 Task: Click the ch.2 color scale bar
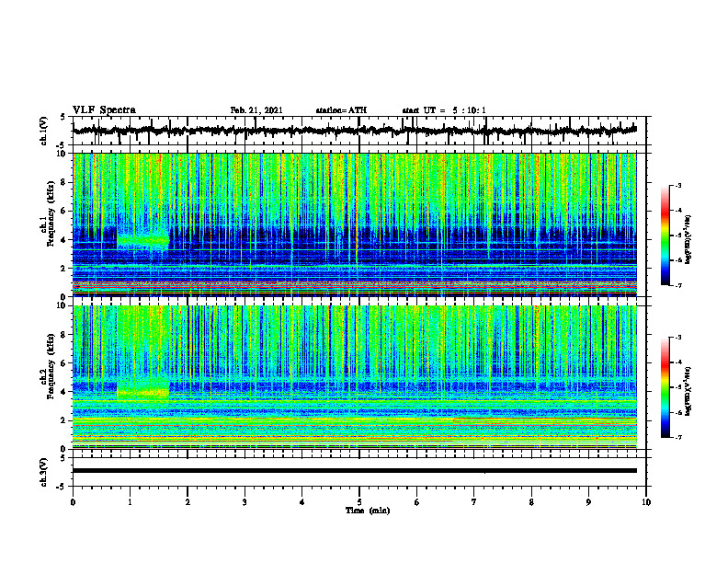click(665, 387)
